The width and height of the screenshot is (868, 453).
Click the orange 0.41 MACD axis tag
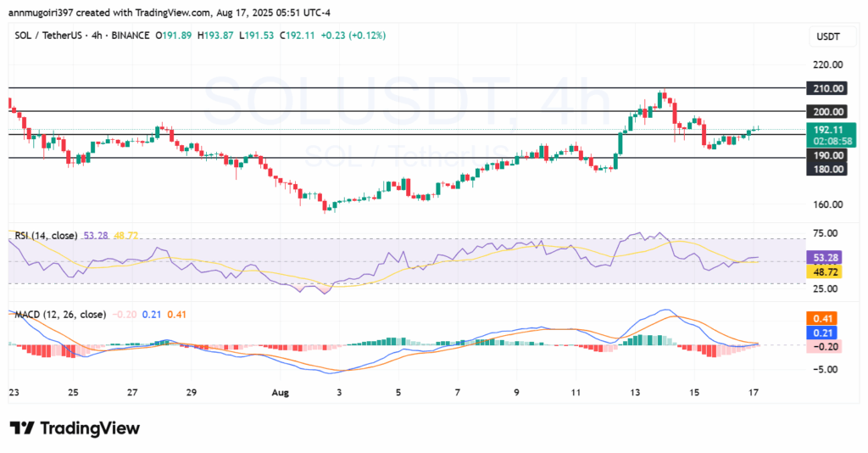pos(822,318)
